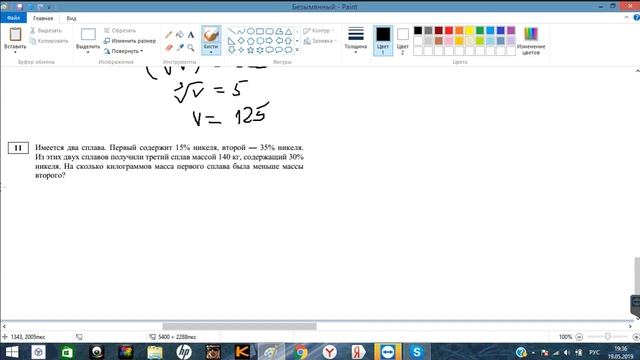Choose the polygon shape
Image resolution: width=640 pixels, height=360 pixels.
tap(279, 31)
